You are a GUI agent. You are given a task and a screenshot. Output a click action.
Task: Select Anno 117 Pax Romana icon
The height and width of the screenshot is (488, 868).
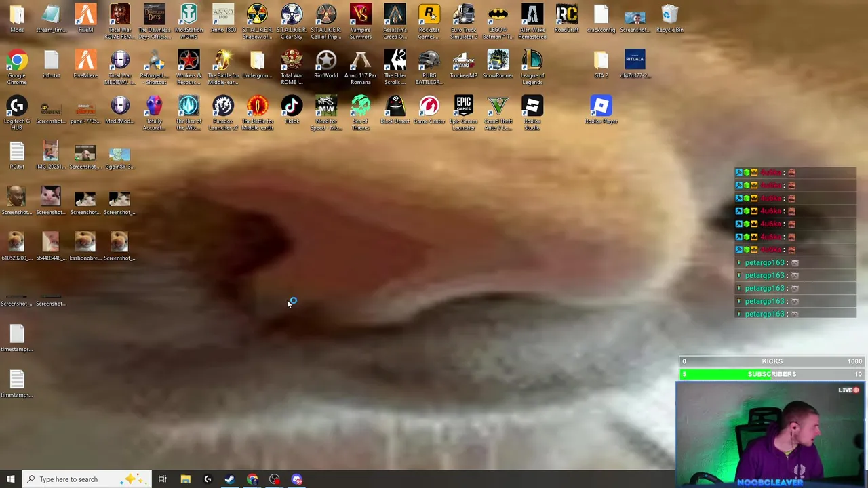[x=360, y=68]
